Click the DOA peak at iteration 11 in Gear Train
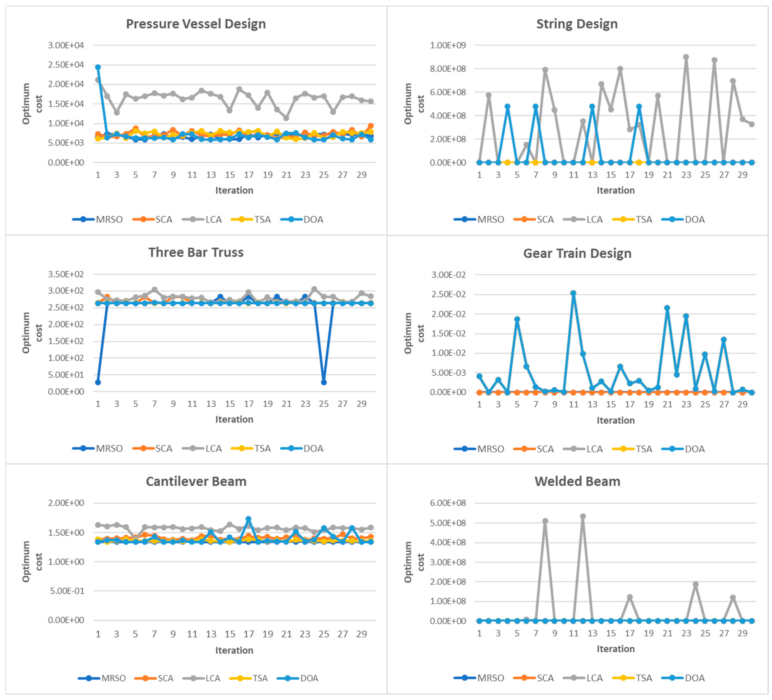This screenshot has width=772, height=700. (573, 293)
